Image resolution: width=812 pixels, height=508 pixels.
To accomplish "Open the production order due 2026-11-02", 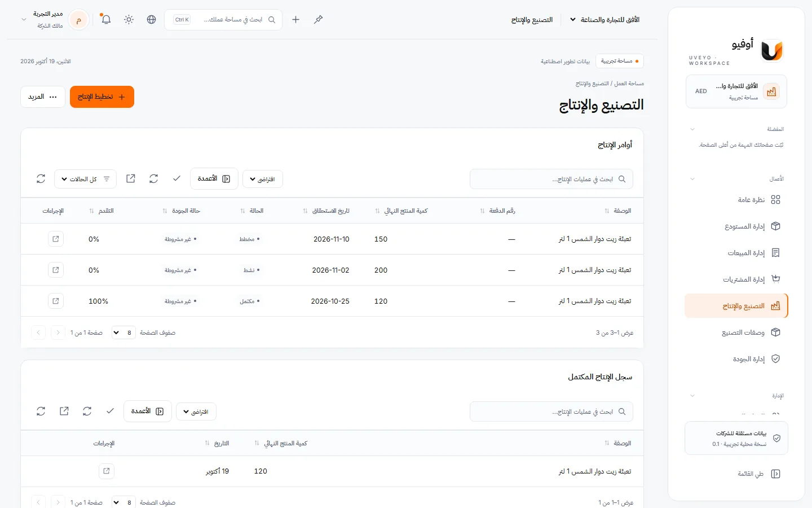I will point(56,270).
